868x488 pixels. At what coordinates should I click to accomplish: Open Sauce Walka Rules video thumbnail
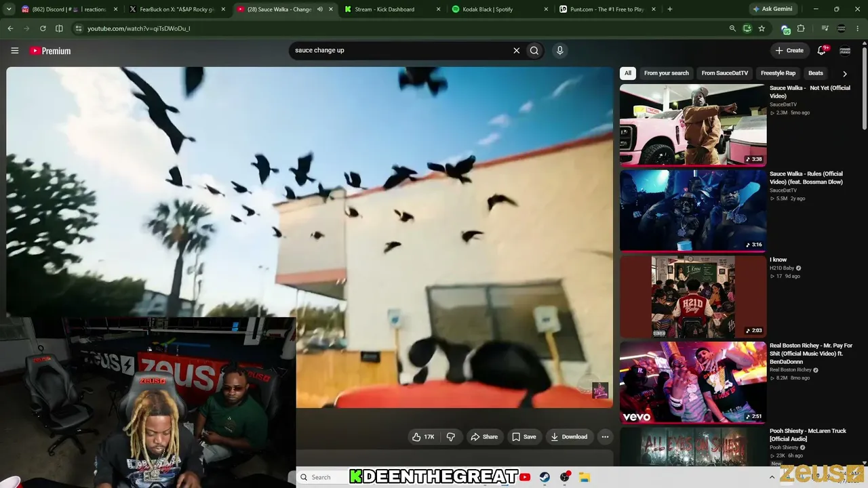[x=693, y=210]
